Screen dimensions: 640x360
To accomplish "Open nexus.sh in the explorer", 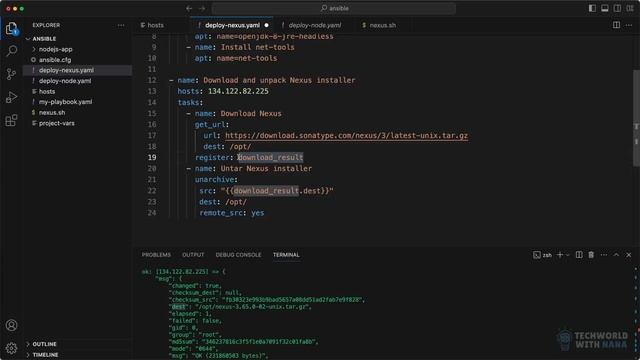I will (52, 113).
